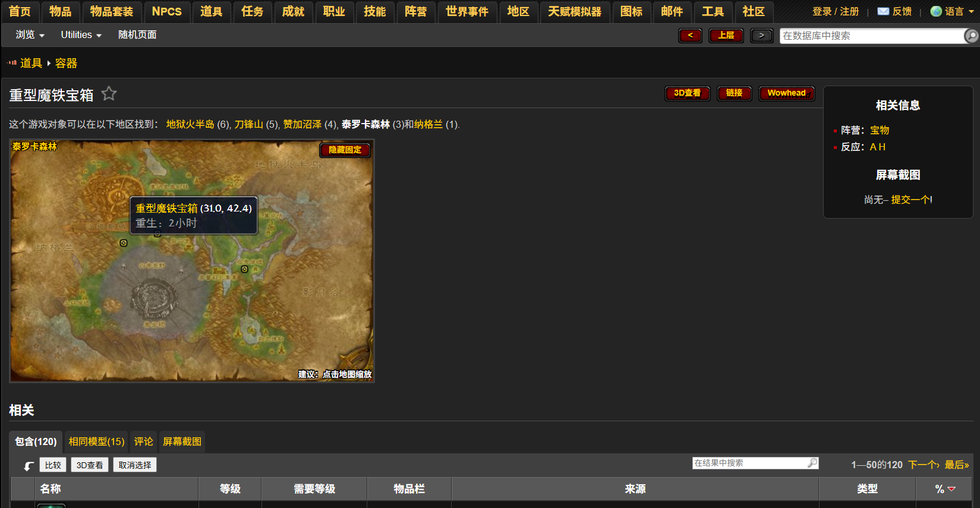The image size is (980, 508).
Task: Go to next entry with > button
Action: pyautogui.click(x=762, y=36)
